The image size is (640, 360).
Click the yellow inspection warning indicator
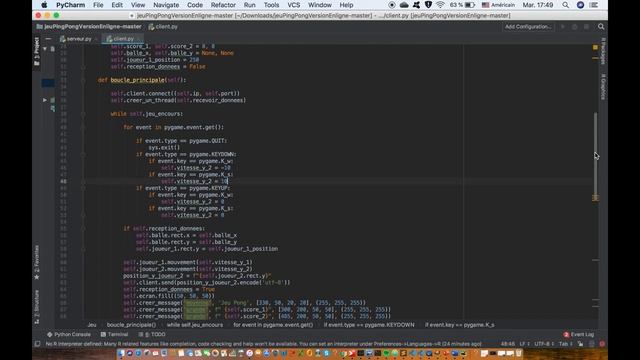[x=595, y=47]
